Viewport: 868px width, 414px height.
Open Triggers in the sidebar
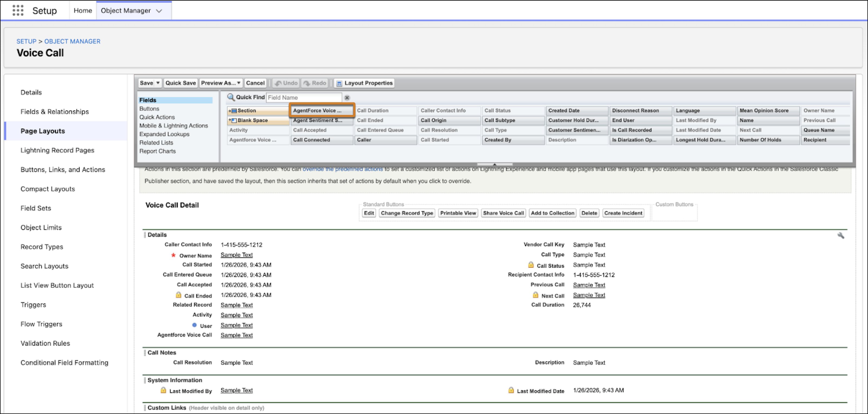click(x=33, y=305)
